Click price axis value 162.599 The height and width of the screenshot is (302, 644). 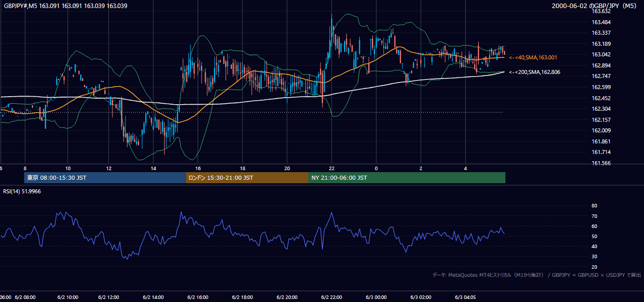point(601,87)
